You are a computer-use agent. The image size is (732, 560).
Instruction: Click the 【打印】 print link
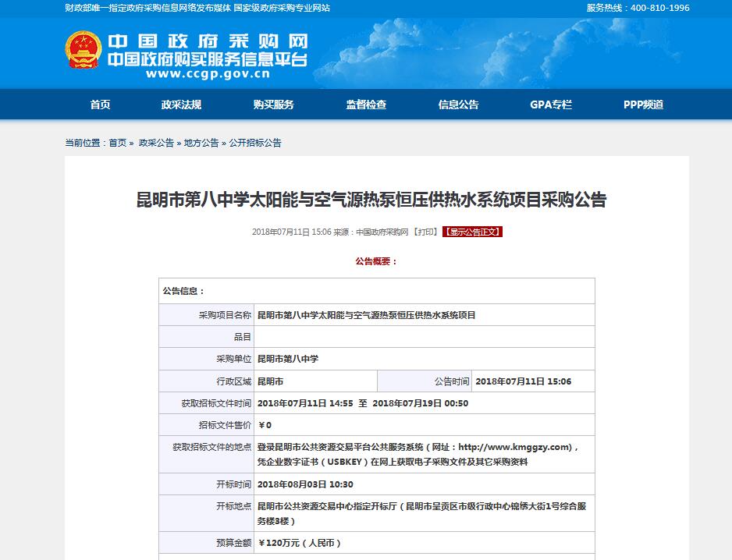click(425, 232)
